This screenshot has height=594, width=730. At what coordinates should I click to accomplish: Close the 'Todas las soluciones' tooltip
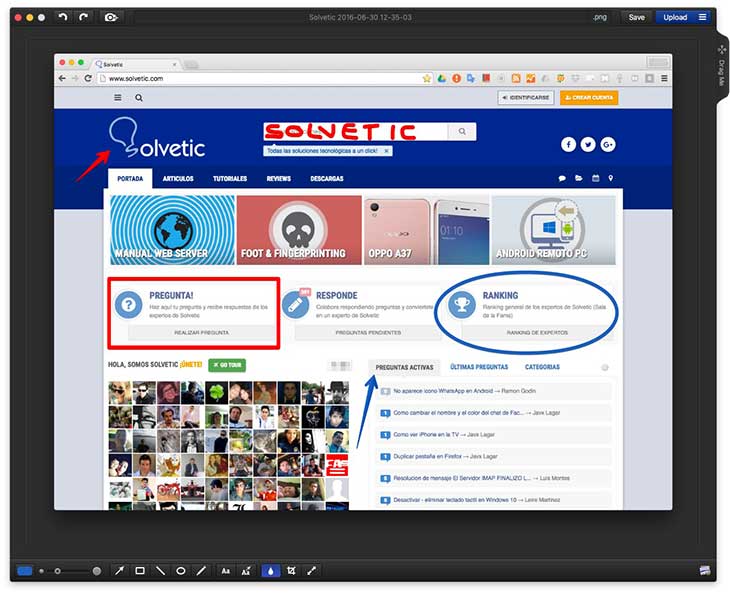(x=386, y=151)
